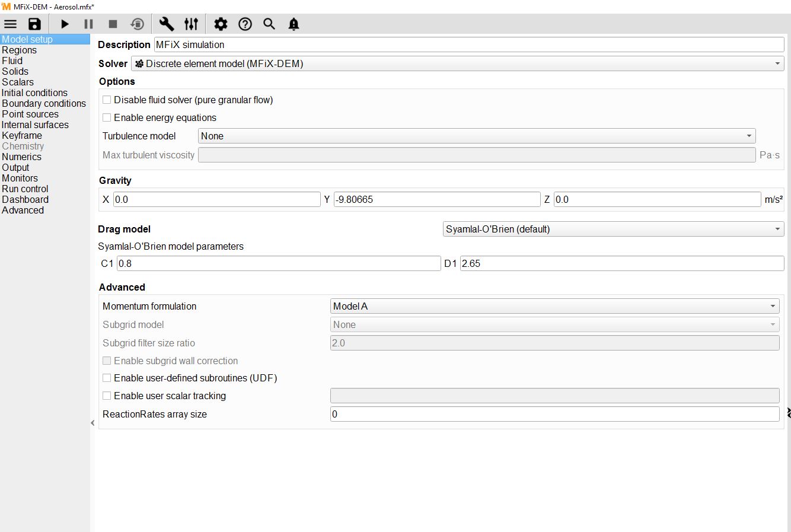Save the project with the floppy icon
This screenshot has width=791, height=532.
coord(34,24)
